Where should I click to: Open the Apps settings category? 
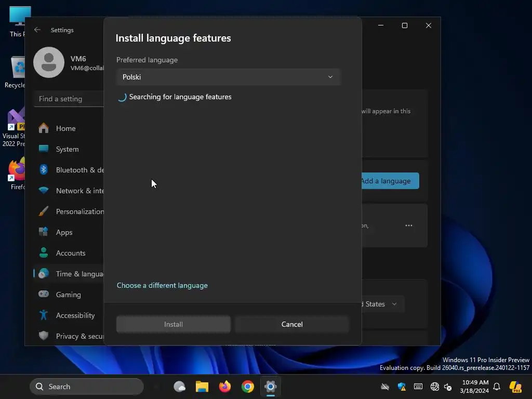(69, 232)
